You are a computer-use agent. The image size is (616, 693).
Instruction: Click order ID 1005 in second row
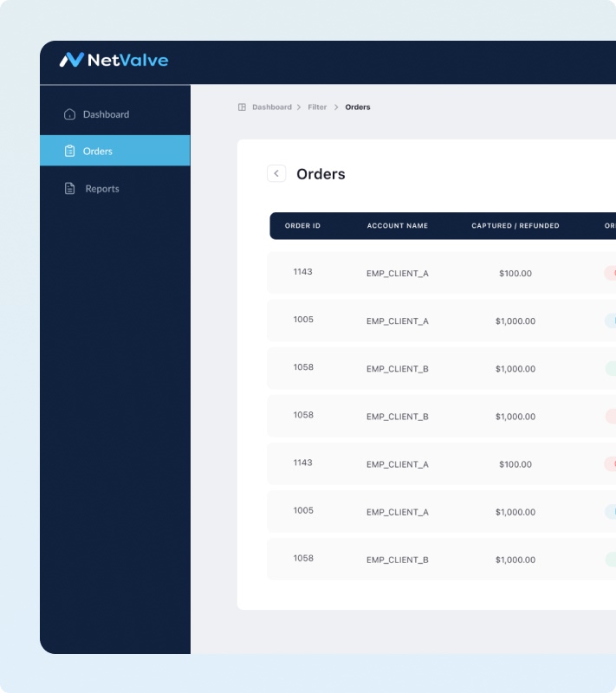pos(303,320)
